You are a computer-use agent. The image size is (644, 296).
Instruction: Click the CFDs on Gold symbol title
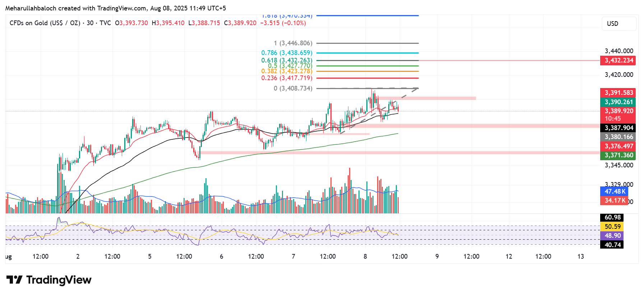45,23
